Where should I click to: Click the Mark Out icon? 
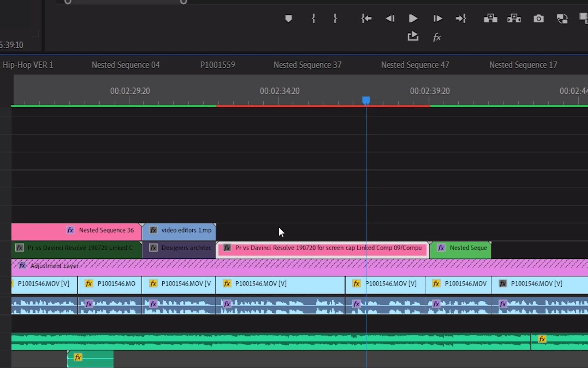335,19
